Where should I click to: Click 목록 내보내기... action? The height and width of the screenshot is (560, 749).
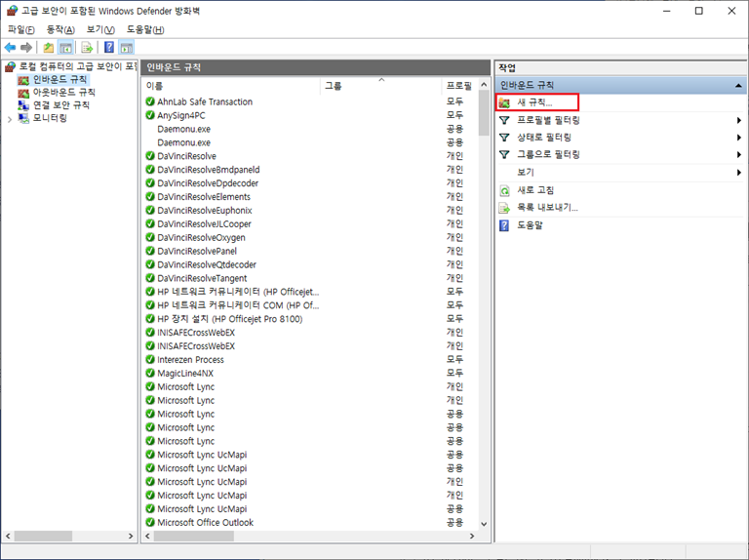547,208
